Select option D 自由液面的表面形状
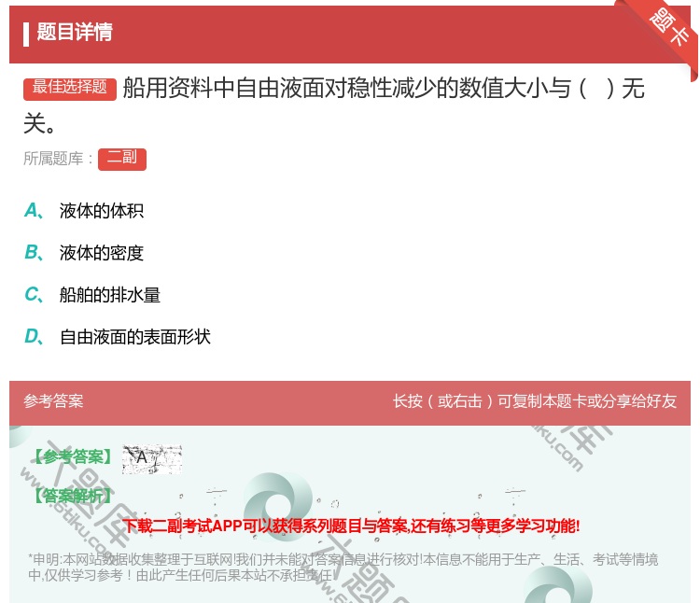The height and width of the screenshot is (603, 700). pos(118,337)
